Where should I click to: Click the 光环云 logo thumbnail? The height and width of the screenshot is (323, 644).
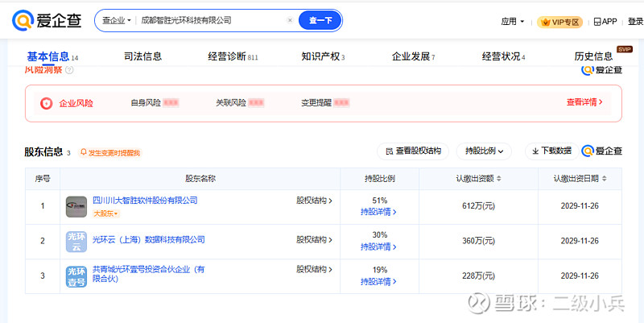pyautogui.click(x=76, y=242)
